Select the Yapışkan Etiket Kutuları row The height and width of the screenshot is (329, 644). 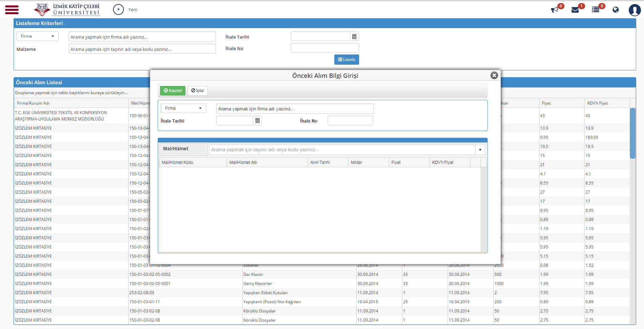(321, 293)
